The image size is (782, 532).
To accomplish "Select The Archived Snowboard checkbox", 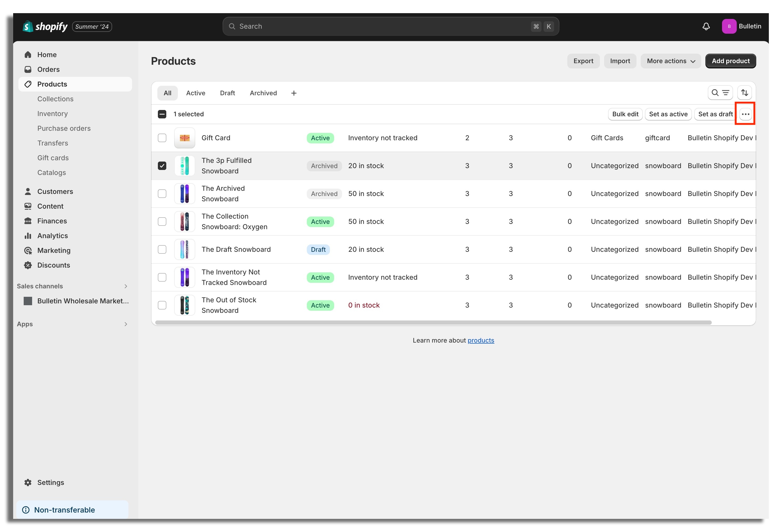I will click(162, 194).
